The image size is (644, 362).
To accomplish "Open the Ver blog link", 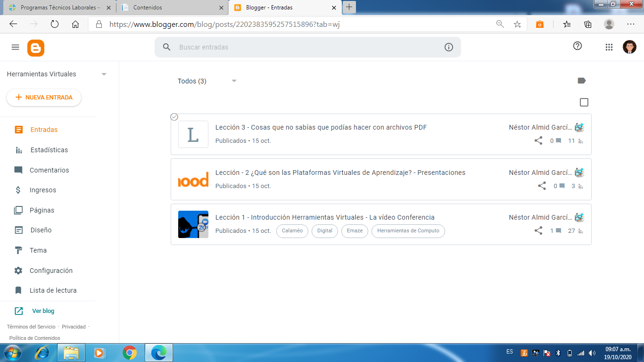I will pos(43,311).
